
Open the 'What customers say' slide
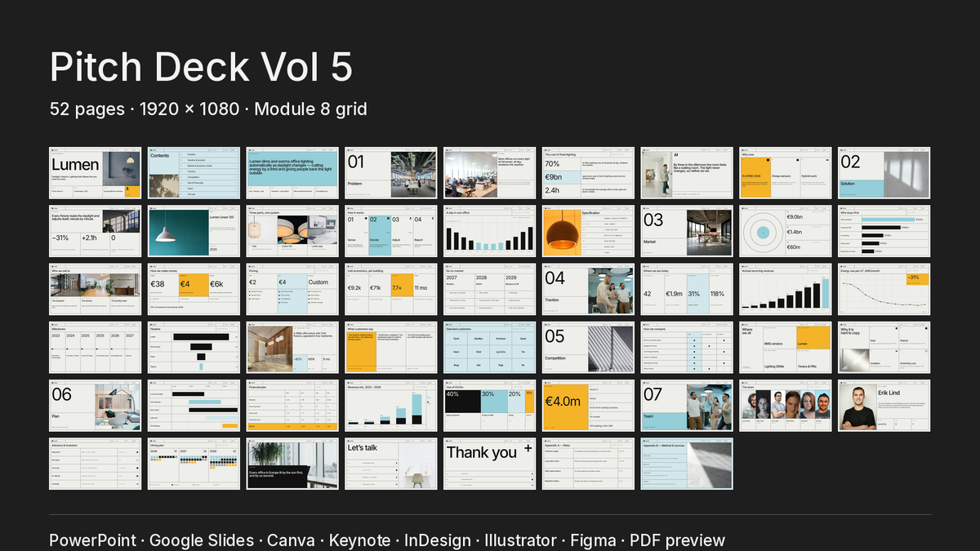[391, 347]
